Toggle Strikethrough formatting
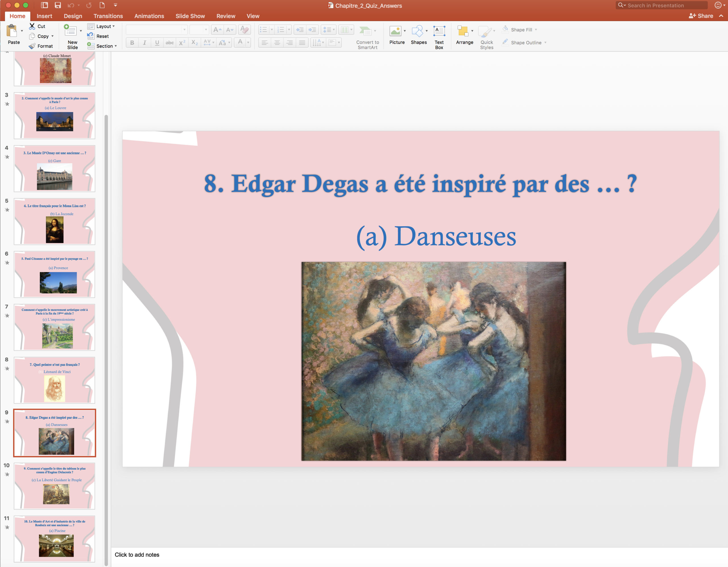 [170, 43]
